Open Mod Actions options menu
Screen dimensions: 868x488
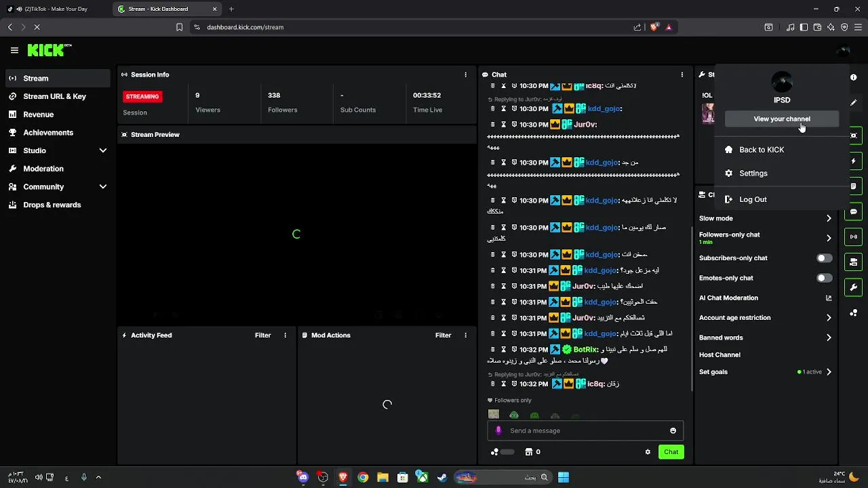[465, 335]
